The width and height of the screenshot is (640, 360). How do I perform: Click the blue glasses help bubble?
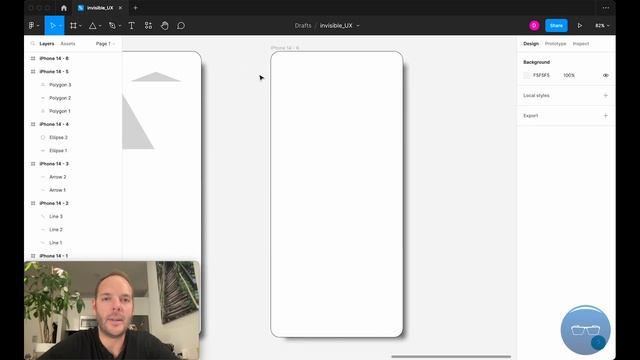click(x=585, y=330)
